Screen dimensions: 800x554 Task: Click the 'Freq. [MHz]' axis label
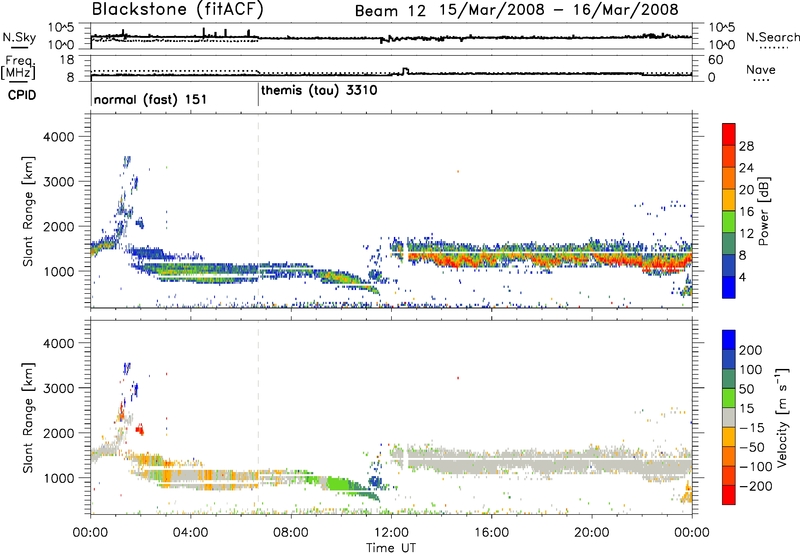[x=18, y=67]
